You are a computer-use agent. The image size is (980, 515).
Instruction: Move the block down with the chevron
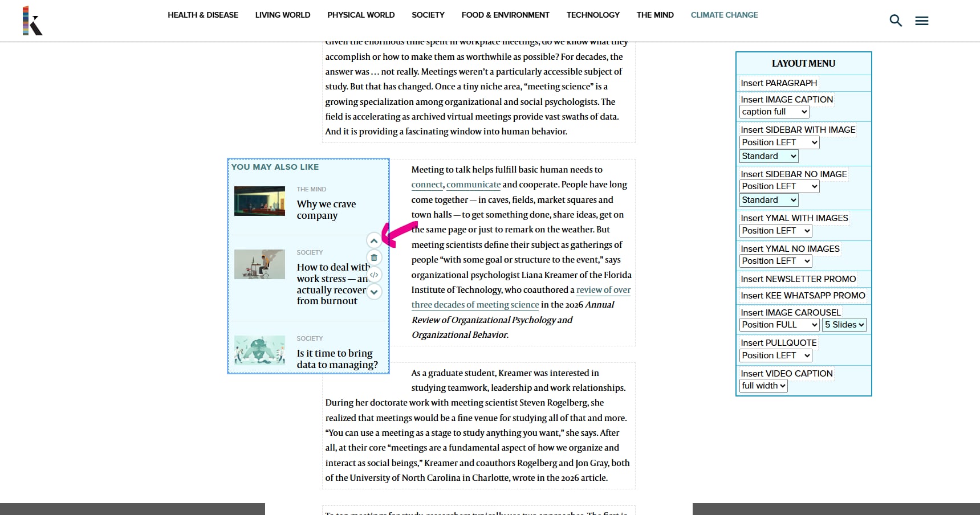click(374, 292)
